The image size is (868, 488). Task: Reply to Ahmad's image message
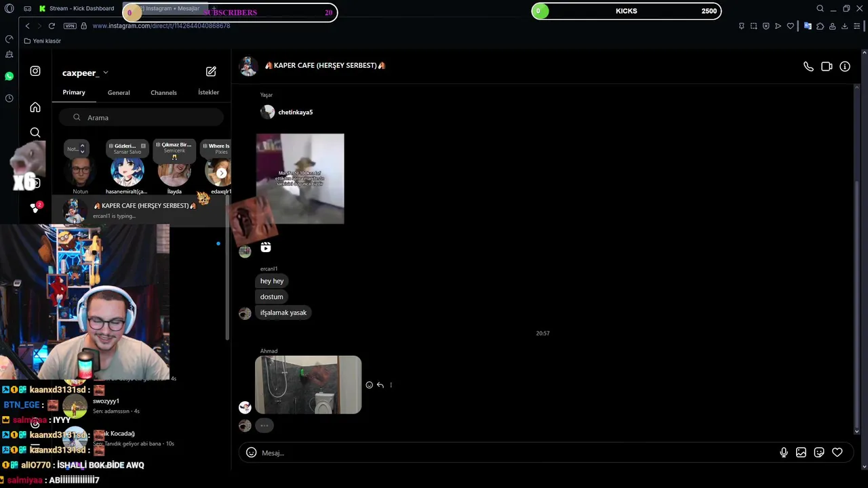click(380, 385)
